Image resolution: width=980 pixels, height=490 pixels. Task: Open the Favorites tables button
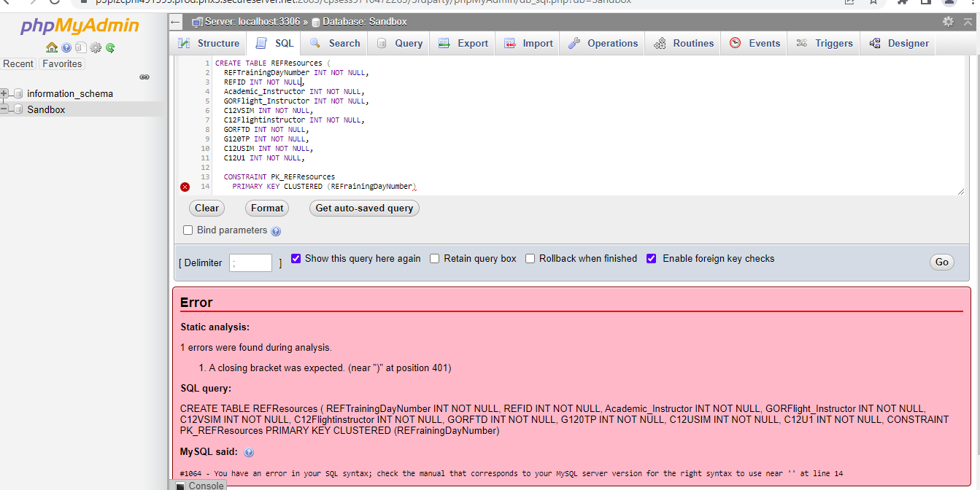point(62,63)
